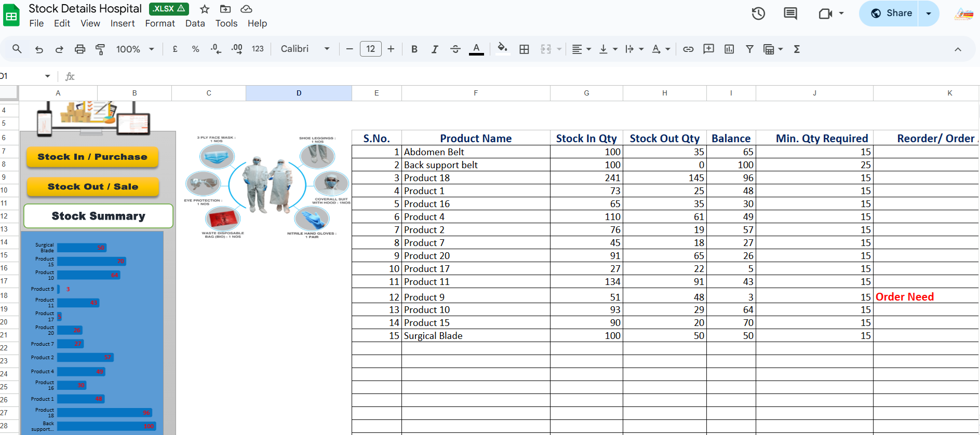Viewport: 980px width, 435px height.
Task: Open the comments panel icon
Action: (790, 13)
